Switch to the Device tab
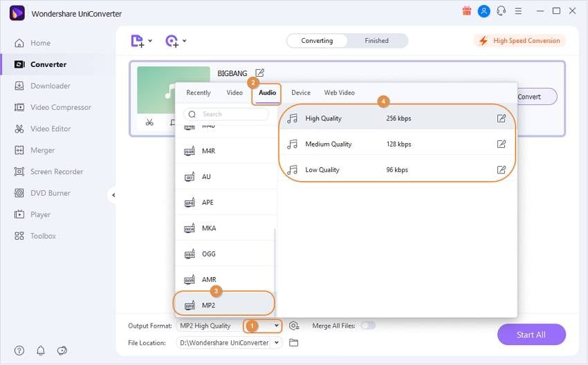 click(x=301, y=93)
